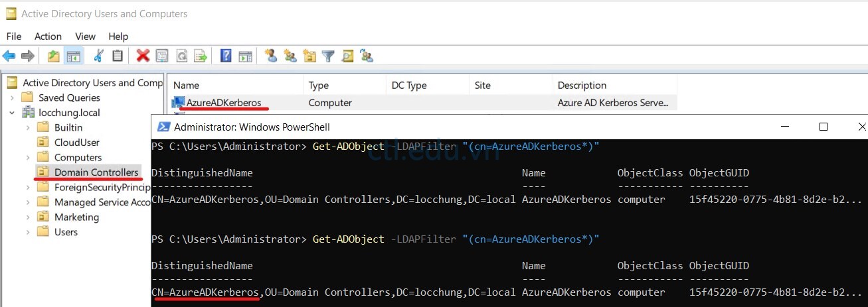This screenshot has width=868, height=307.
Task: Open Properties toolbar icon
Action: coord(162,56)
